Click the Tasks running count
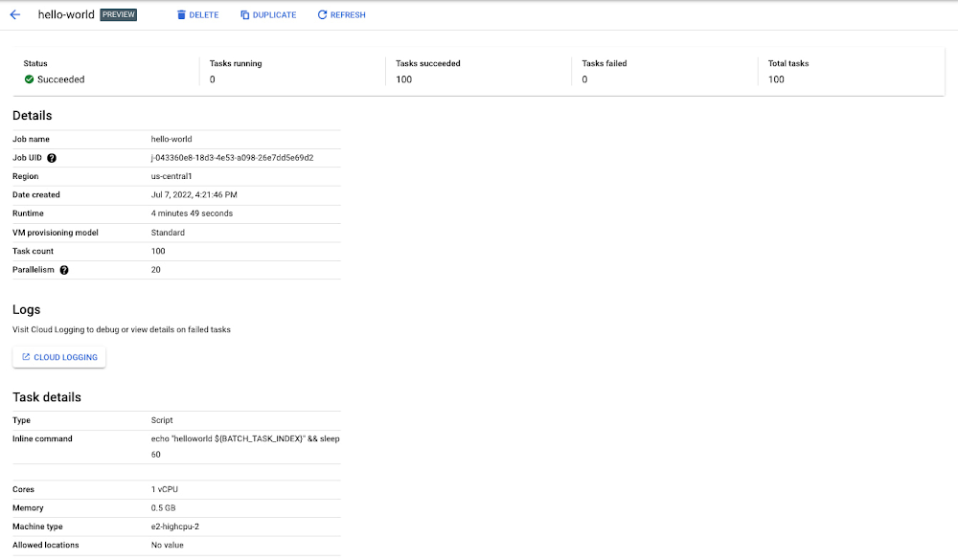This screenshot has width=958, height=560. [x=213, y=79]
